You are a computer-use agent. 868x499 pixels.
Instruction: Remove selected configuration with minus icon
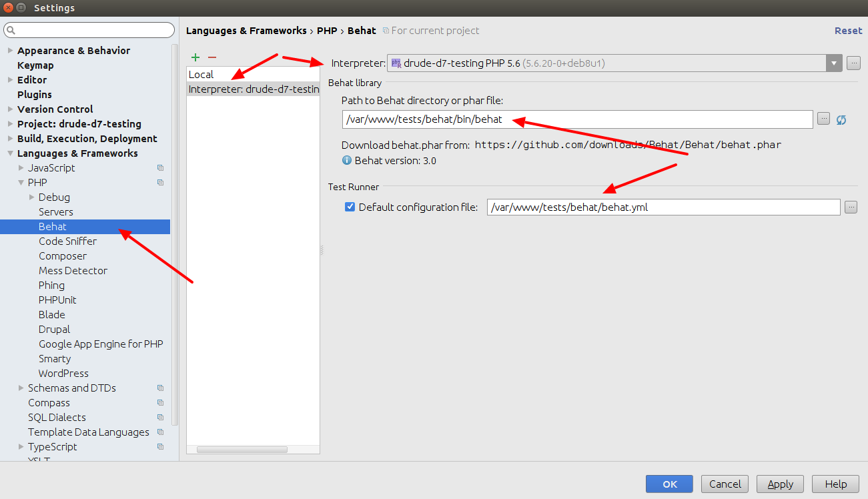pyautogui.click(x=212, y=57)
